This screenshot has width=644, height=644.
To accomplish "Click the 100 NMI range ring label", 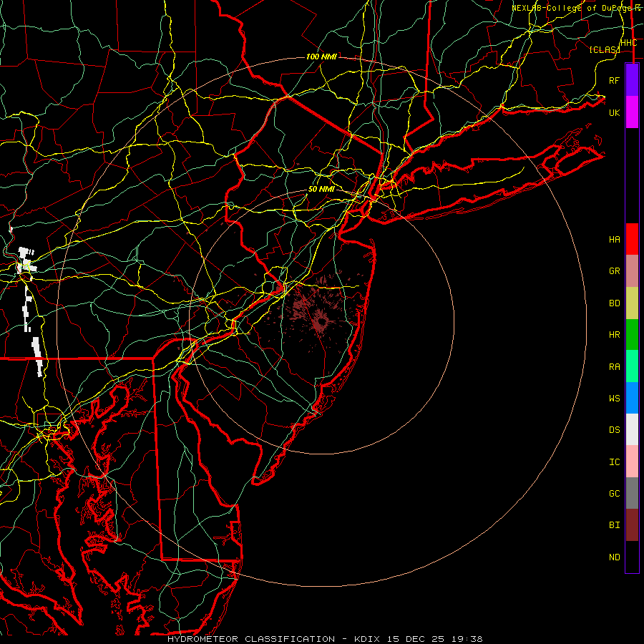I will (x=321, y=57).
